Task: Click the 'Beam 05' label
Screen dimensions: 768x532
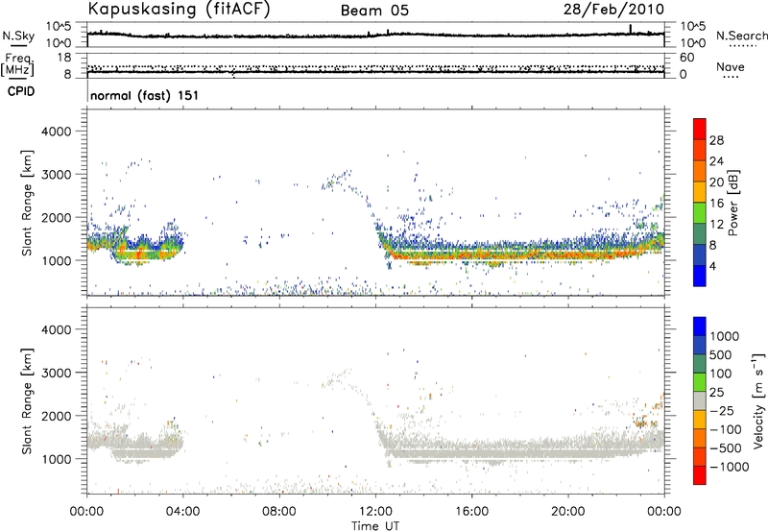Action: (x=374, y=11)
